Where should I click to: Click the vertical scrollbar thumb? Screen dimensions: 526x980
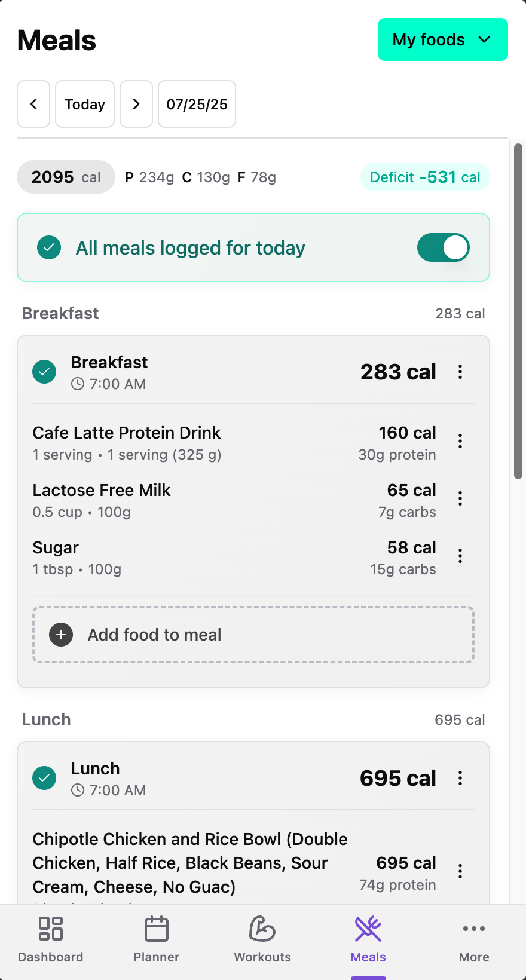(518, 311)
